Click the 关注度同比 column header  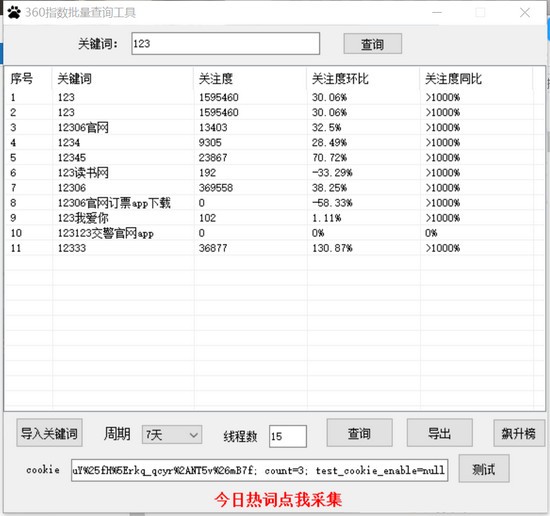pos(476,79)
